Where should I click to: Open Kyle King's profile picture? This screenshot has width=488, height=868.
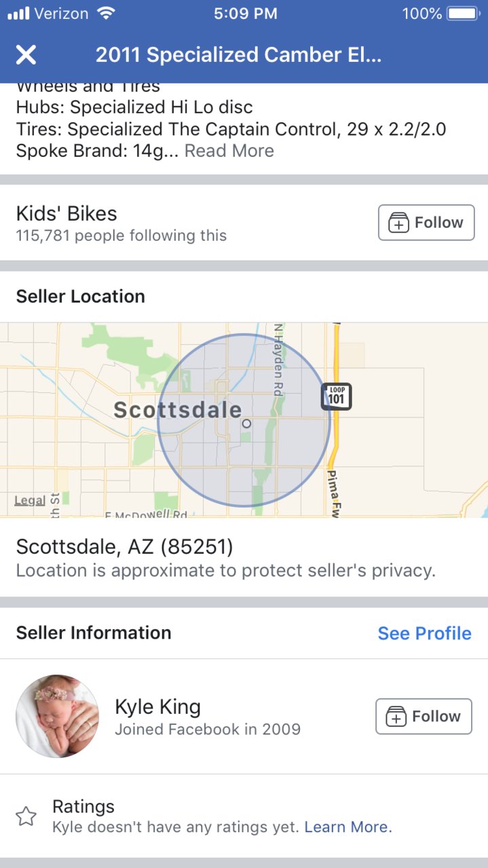(x=58, y=716)
